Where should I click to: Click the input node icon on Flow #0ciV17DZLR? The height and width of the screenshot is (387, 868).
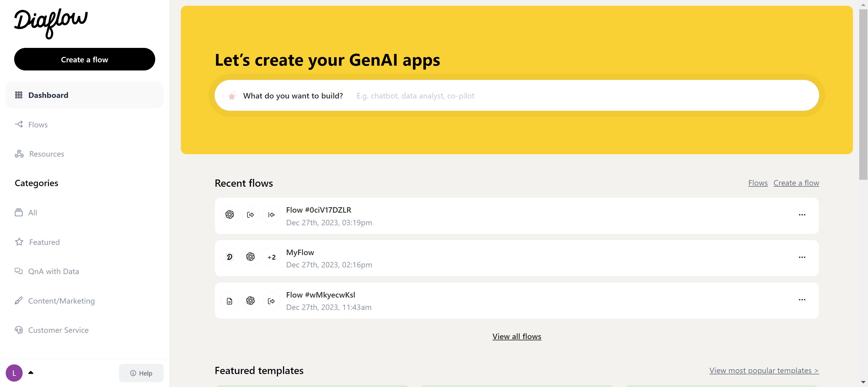coord(271,214)
